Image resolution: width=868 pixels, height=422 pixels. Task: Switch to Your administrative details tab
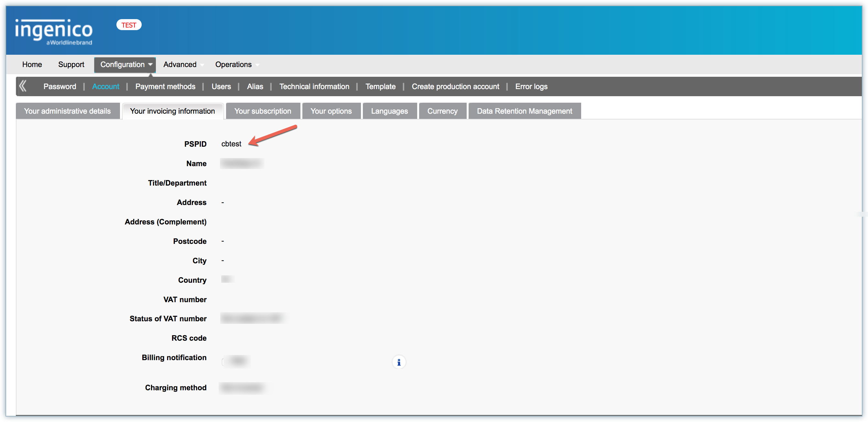(x=67, y=111)
